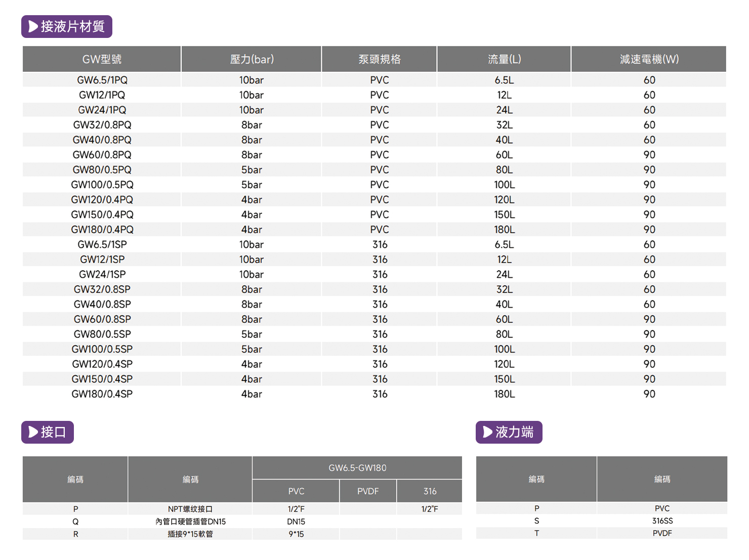Click the GW型號 column header
Screen dimensions: 749x560
(102, 59)
